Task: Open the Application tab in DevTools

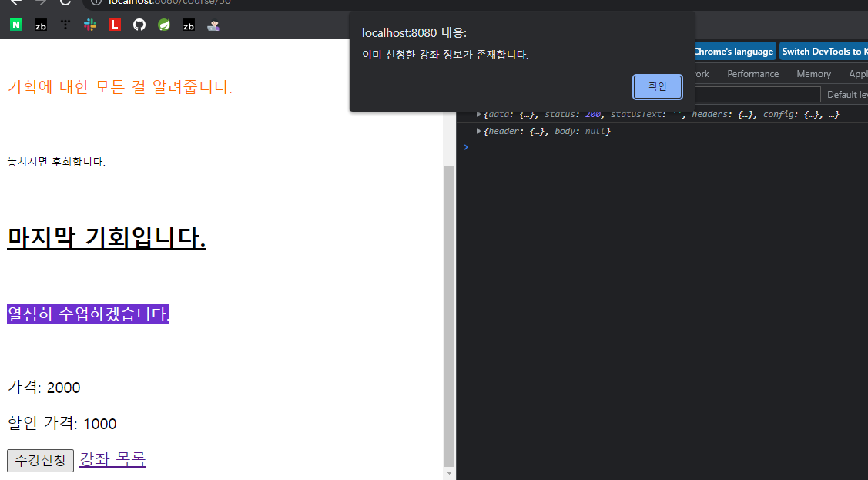Action: click(x=858, y=74)
